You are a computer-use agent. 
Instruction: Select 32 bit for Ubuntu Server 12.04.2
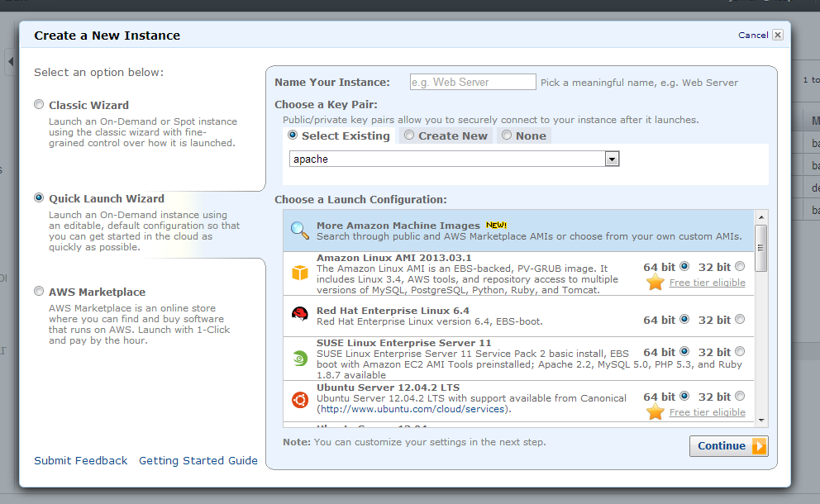tap(740, 396)
